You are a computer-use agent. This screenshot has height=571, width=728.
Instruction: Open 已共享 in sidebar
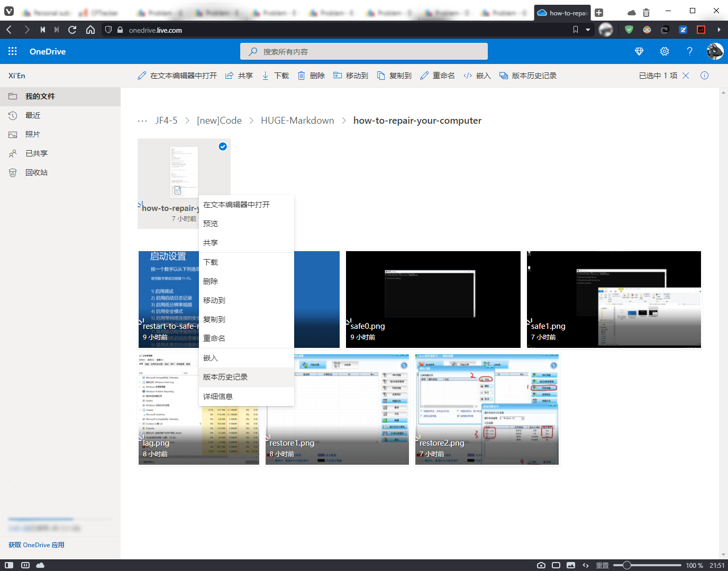(x=60, y=153)
